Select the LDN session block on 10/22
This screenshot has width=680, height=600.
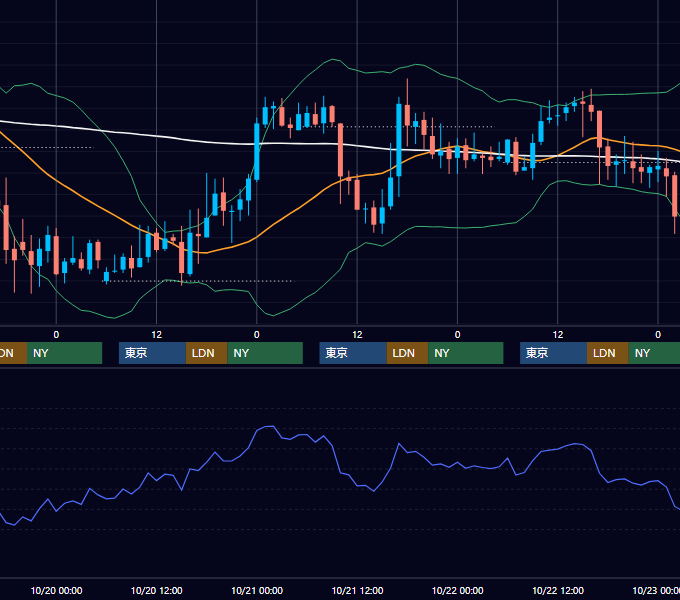point(608,353)
